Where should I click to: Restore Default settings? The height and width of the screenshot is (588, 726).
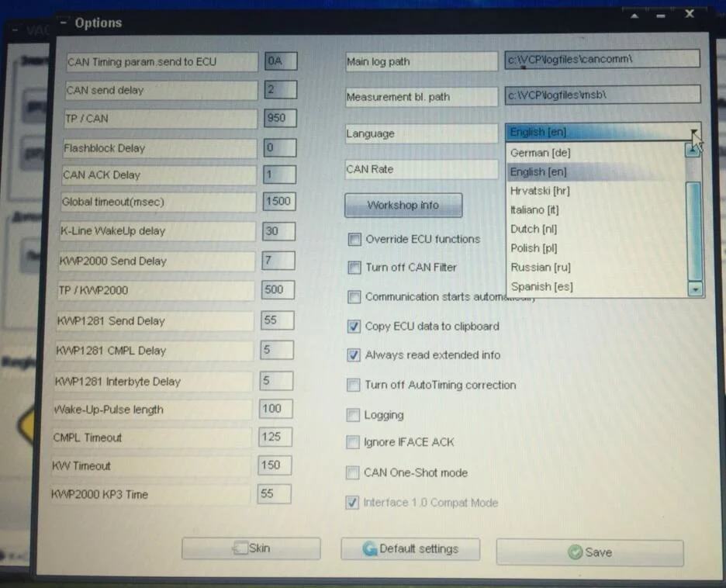click(x=410, y=549)
